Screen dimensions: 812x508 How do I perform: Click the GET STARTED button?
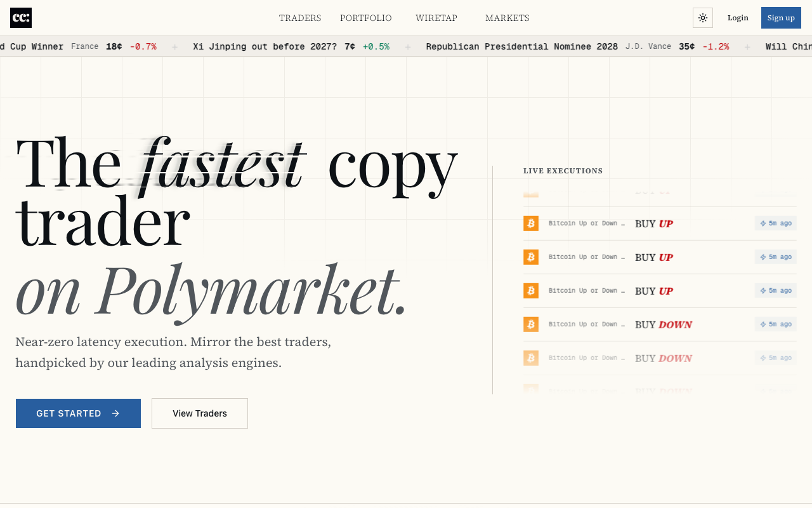pos(78,413)
